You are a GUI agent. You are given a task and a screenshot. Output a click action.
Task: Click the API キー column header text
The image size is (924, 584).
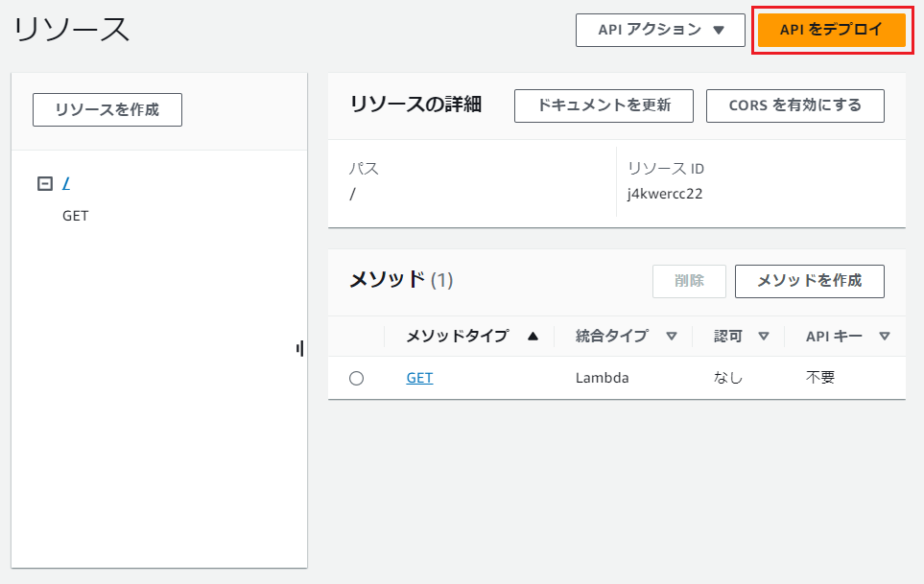[834, 337]
